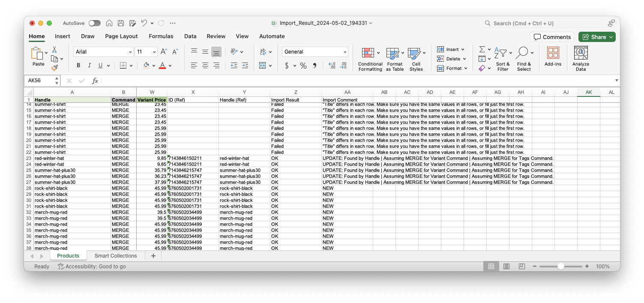Click the Conditional Formatting icon

[368, 53]
